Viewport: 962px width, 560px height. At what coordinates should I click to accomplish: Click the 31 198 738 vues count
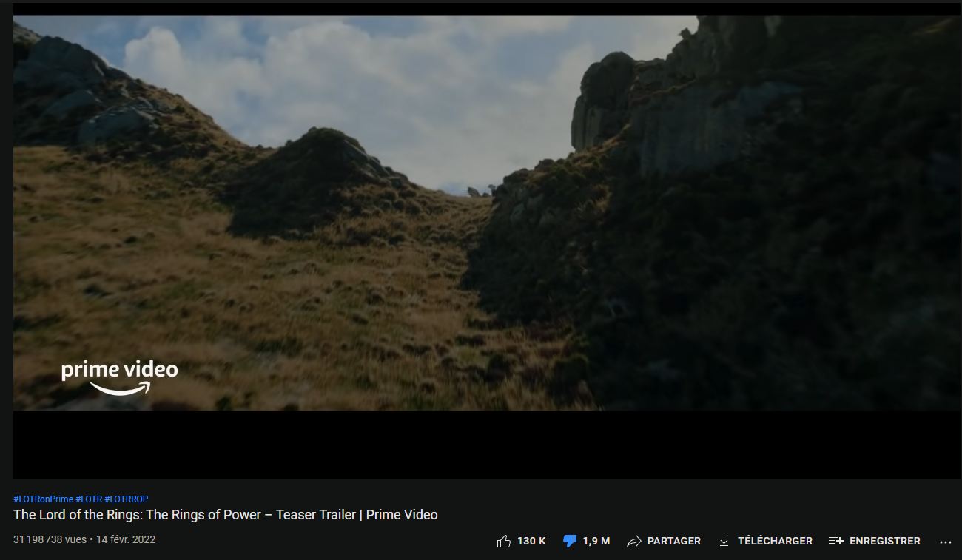[50, 539]
